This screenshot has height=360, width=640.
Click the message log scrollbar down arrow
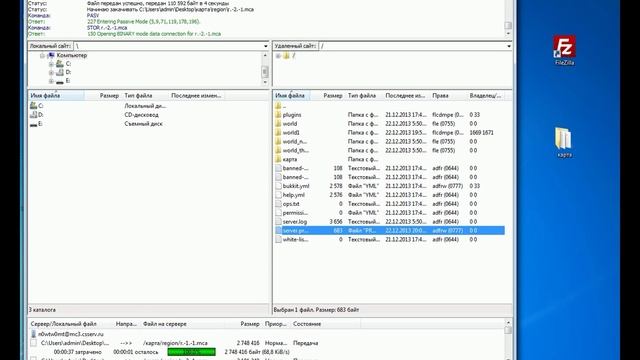508,33
